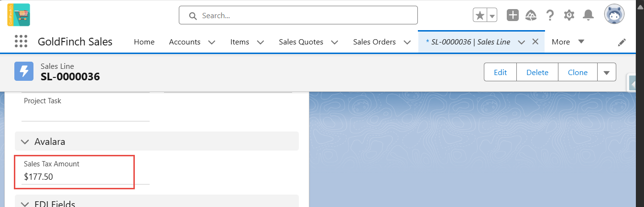Expand the collapsed side panel handle
The width and height of the screenshot is (644, 207).
[632, 83]
